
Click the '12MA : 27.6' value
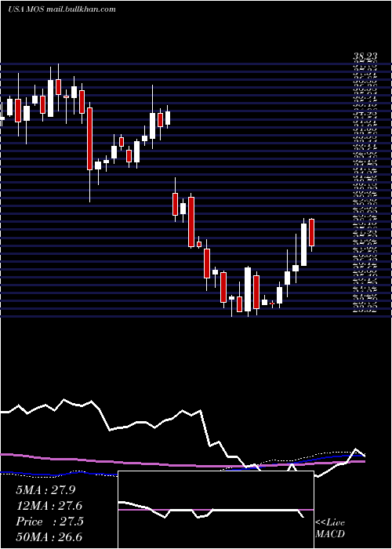[49, 506]
